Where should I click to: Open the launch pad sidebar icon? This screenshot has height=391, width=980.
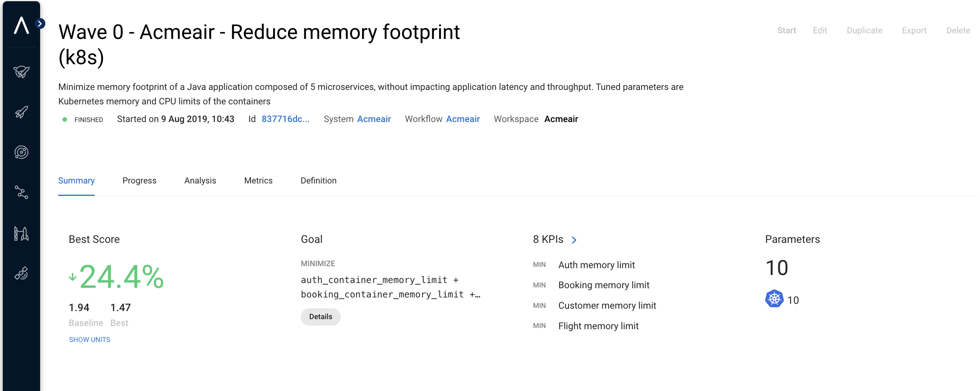21,233
